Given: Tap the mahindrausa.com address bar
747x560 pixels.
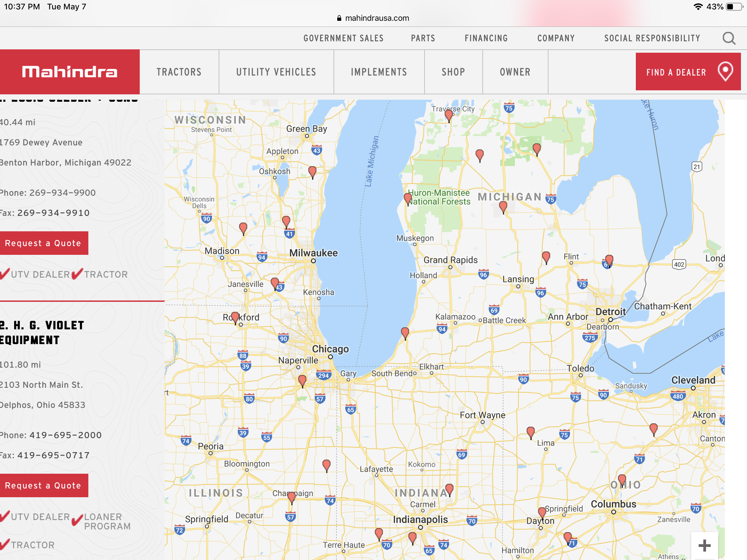Looking at the screenshot, I should pyautogui.click(x=373, y=18).
